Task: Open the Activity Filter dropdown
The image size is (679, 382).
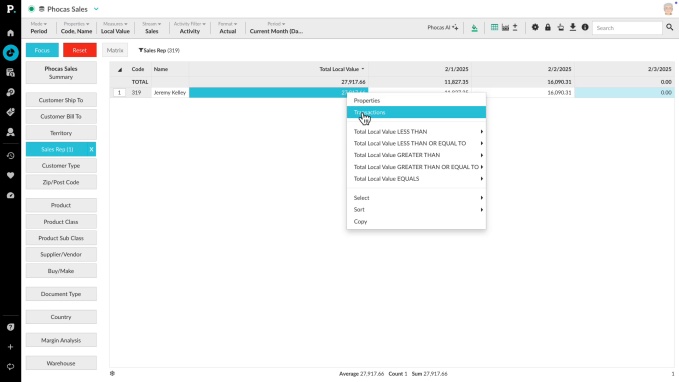Action: point(190,28)
